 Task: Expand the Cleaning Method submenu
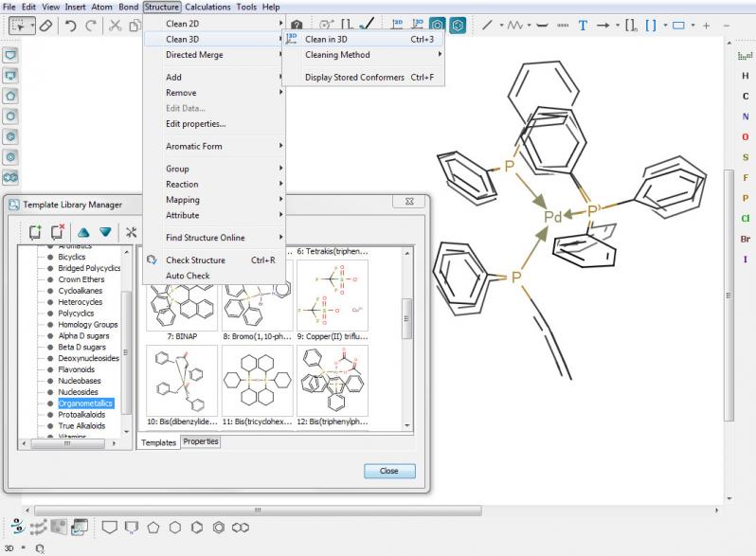337,55
